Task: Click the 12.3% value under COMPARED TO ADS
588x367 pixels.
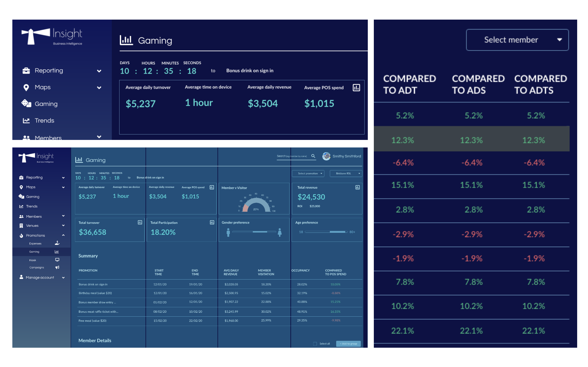Action: point(471,140)
